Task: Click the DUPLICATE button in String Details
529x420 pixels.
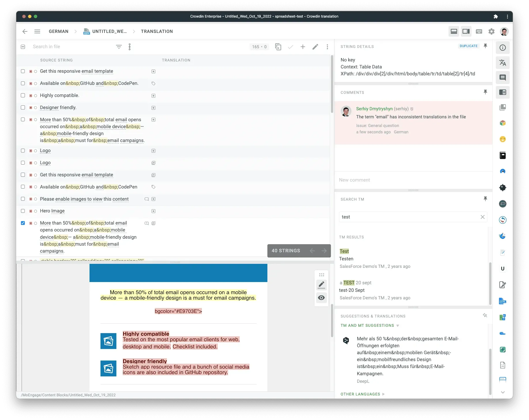Action: tap(469, 46)
